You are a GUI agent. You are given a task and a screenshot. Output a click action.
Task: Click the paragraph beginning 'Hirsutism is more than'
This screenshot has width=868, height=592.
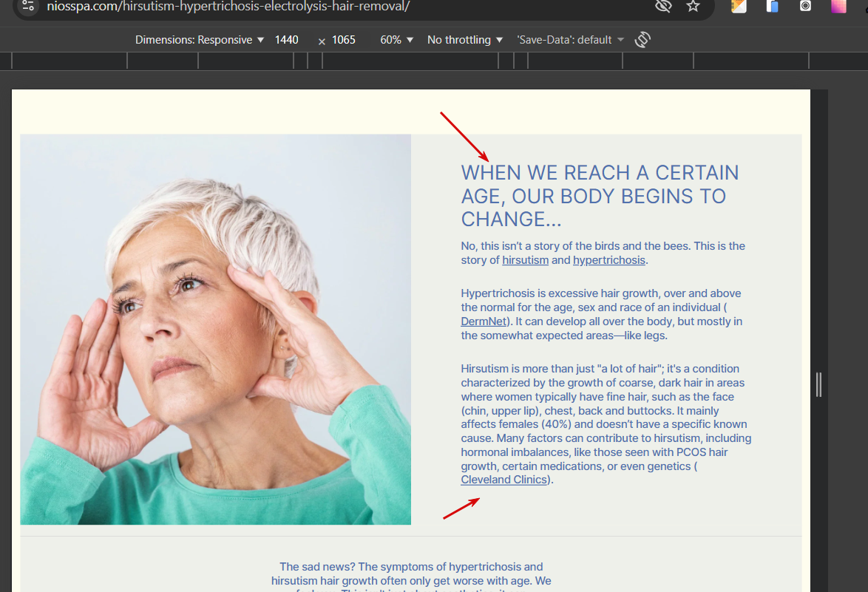tap(606, 424)
